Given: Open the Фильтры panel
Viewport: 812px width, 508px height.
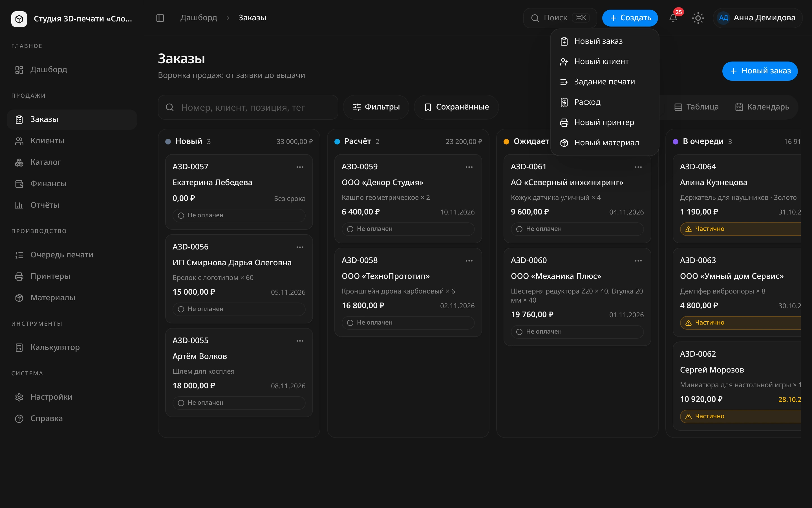Looking at the screenshot, I should (376, 107).
